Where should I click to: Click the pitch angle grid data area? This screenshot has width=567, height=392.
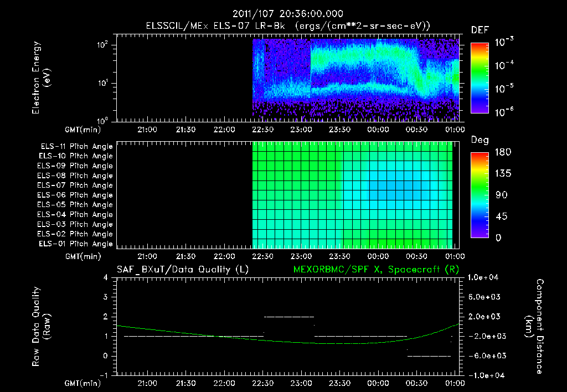[353, 195]
